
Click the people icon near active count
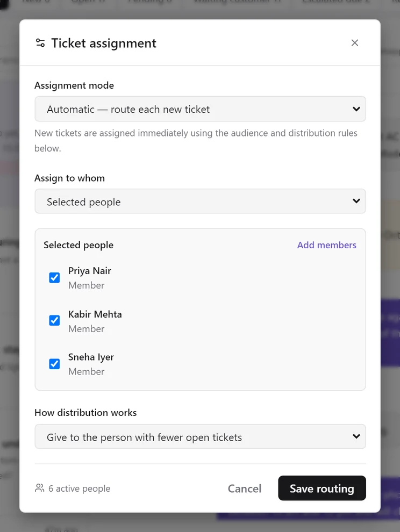click(39, 488)
